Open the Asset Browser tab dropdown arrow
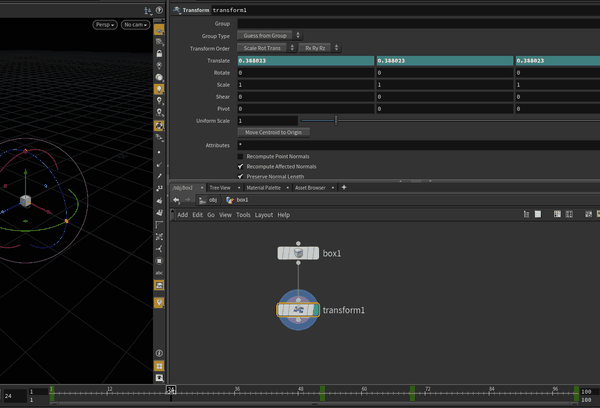Image resolution: width=600 pixels, height=408 pixels. [333, 188]
